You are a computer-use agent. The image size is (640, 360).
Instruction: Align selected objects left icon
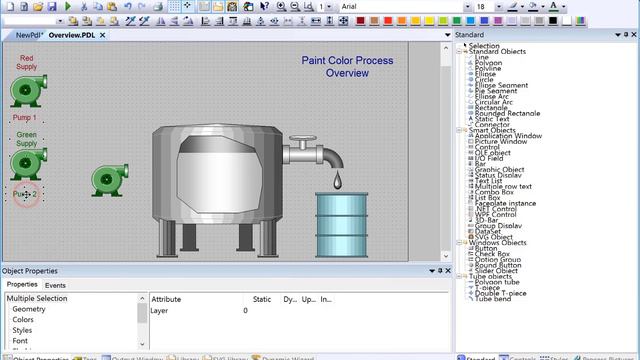click(205, 21)
